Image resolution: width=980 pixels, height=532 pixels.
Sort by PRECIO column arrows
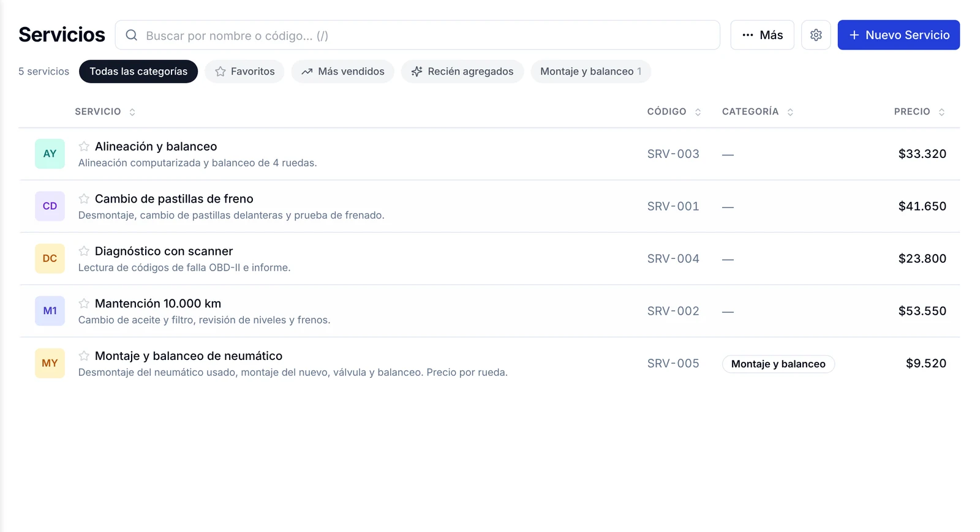click(941, 112)
